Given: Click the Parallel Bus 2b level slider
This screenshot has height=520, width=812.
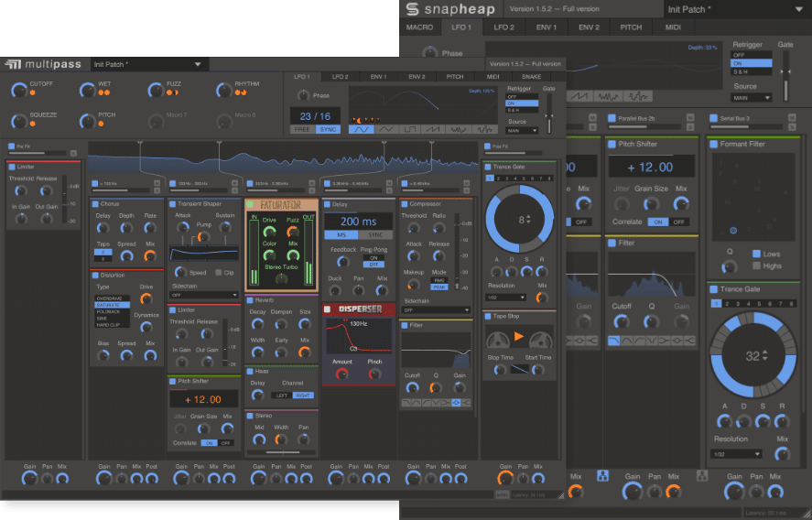Looking at the screenshot, I should [644, 127].
